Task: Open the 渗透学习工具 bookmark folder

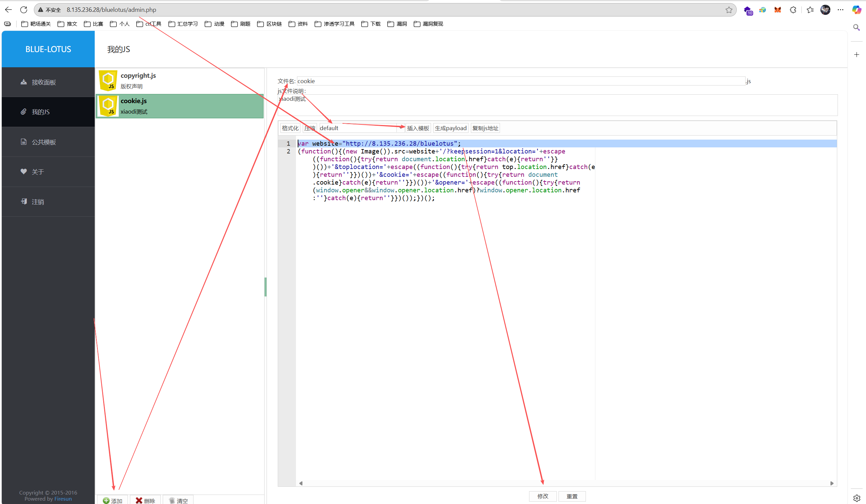Action: [x=334, y=24]
